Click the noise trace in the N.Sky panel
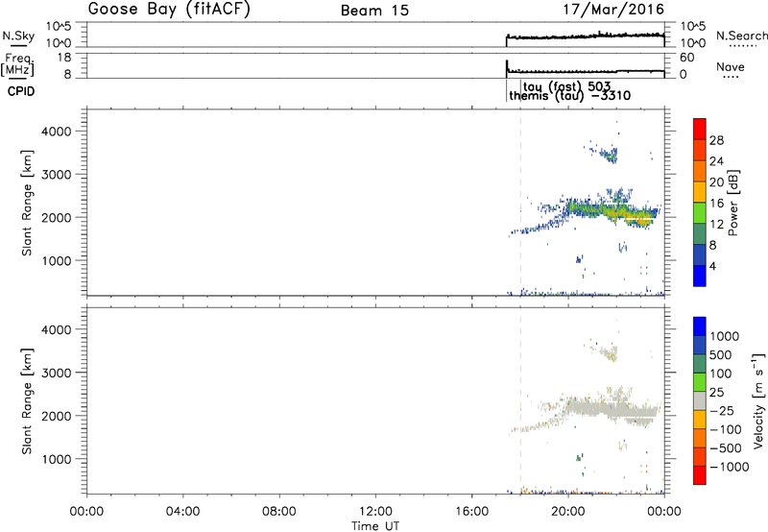This screenshot has width=768, height=532. [586, 36]
